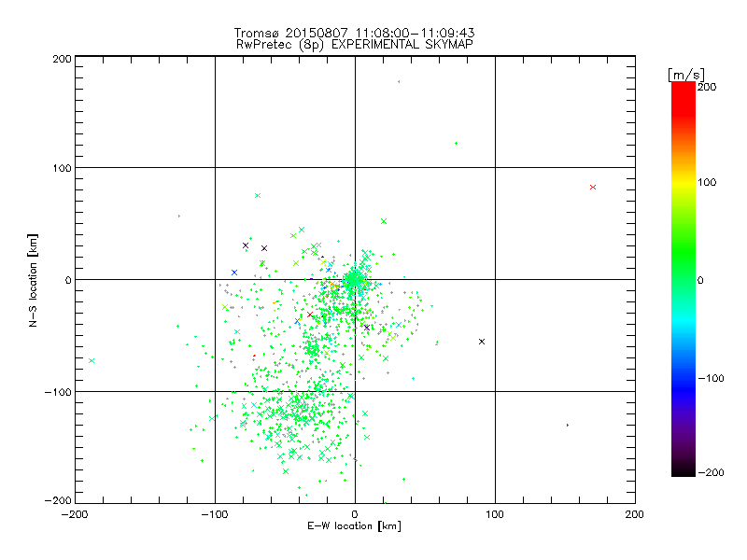Select the lone cyan X marker at far left
This screenshot has width=747, height=560.
(x=92, y=360)
